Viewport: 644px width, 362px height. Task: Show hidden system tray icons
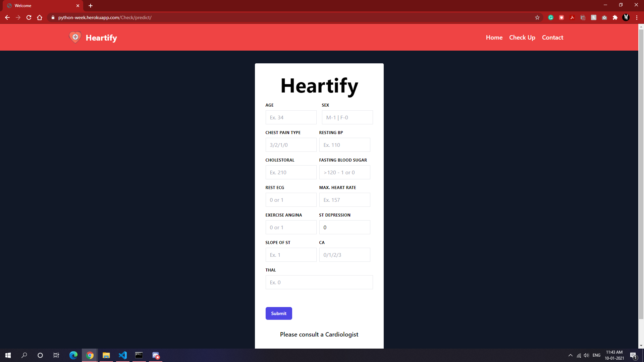[x=570, y=355]
